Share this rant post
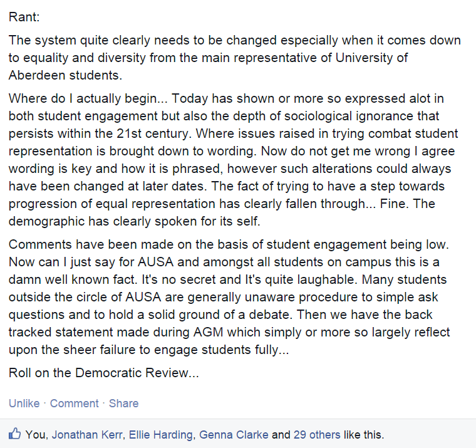Image resolution: width=476 pixels, height=448 pixels. [x=124, y=404]
